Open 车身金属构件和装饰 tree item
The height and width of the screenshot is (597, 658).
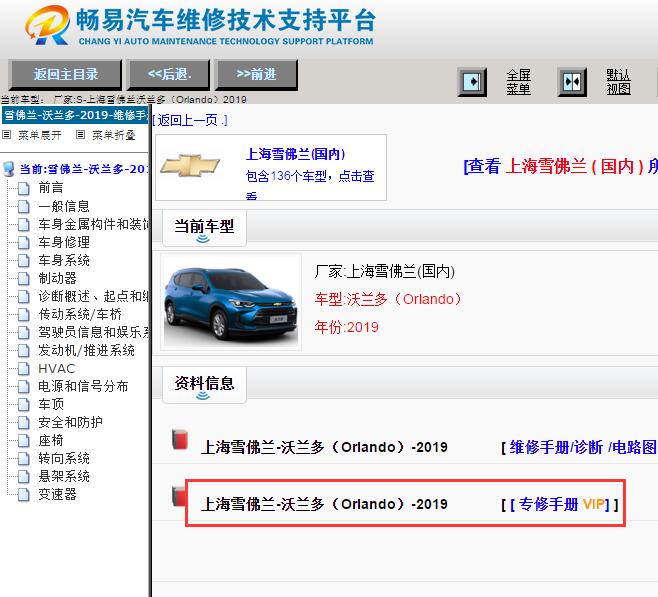93,224
